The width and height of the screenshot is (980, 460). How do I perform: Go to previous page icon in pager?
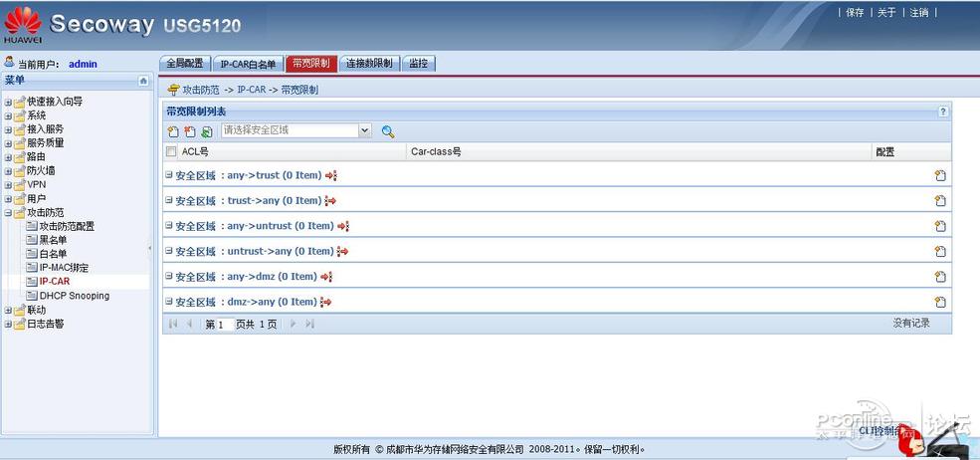[189, 324]
